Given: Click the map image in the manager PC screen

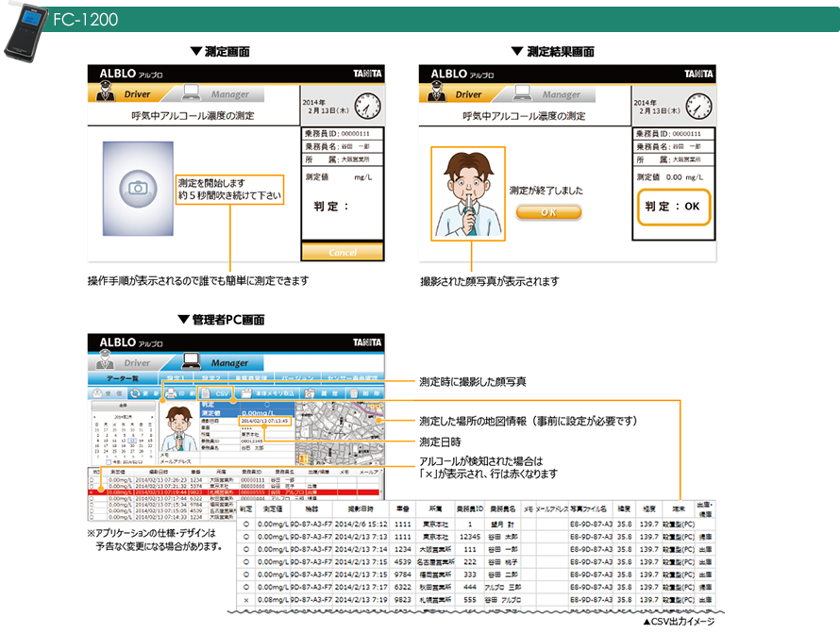Looking at the screenshot, I should 340,433.
